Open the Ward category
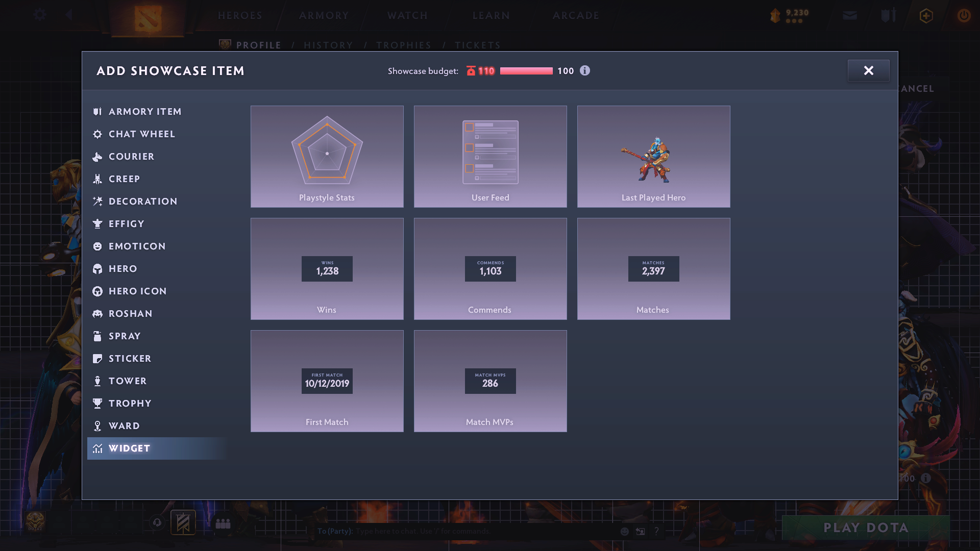This screenshot has width=980, height=551. pos(124,425)
